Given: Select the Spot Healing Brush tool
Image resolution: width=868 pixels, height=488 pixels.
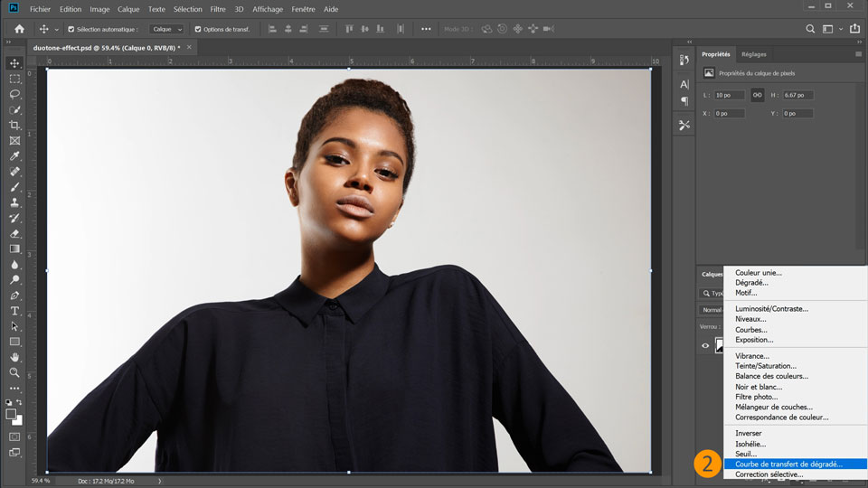Looking at the screenshot, I should click(x=15, y=172).
